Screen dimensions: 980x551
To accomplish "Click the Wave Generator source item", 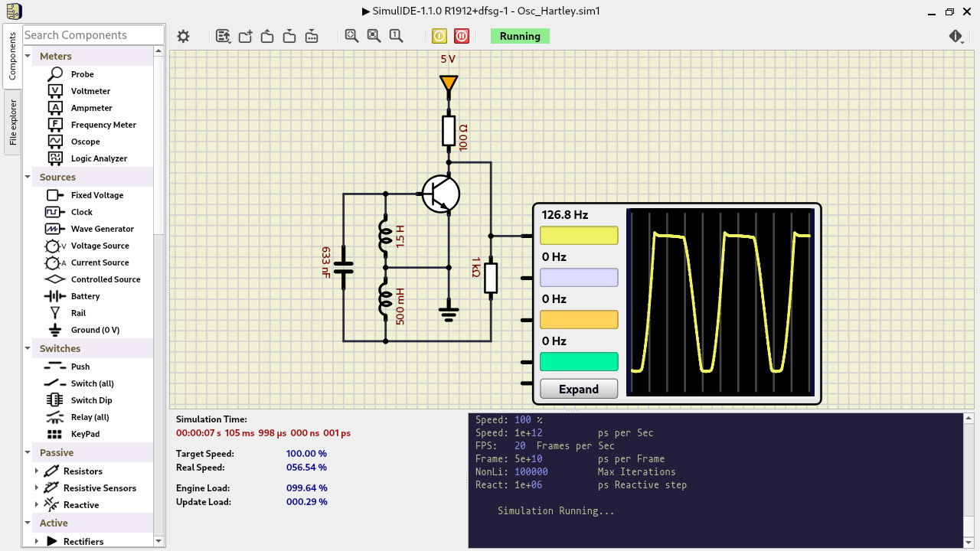I will [x=102, y=229].
